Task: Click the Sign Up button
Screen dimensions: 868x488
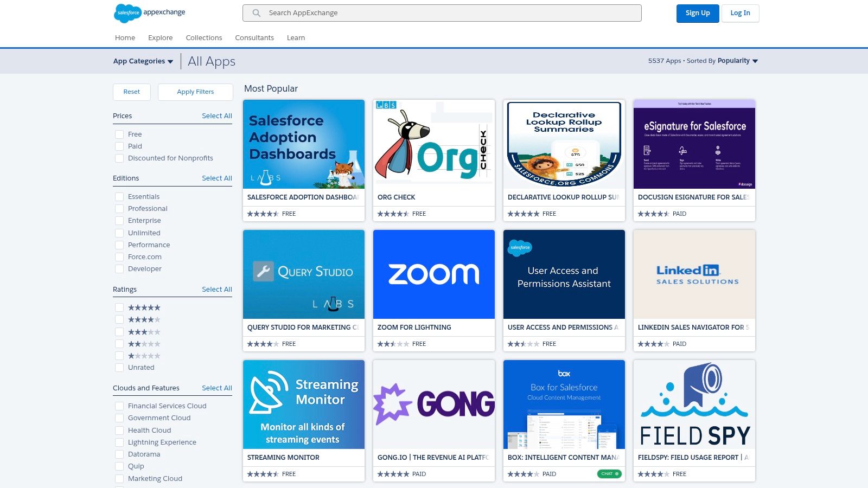Action: 698,13
